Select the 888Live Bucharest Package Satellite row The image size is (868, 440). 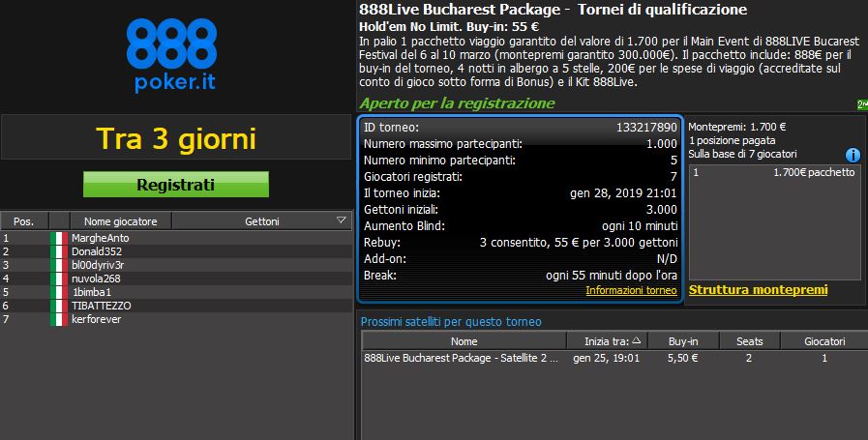(x=614, y=358)
